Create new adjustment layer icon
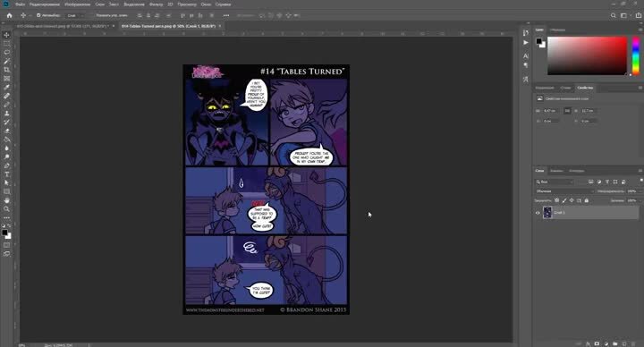Image resolution: width=644 pixels, height=347 pixels. 606,343
